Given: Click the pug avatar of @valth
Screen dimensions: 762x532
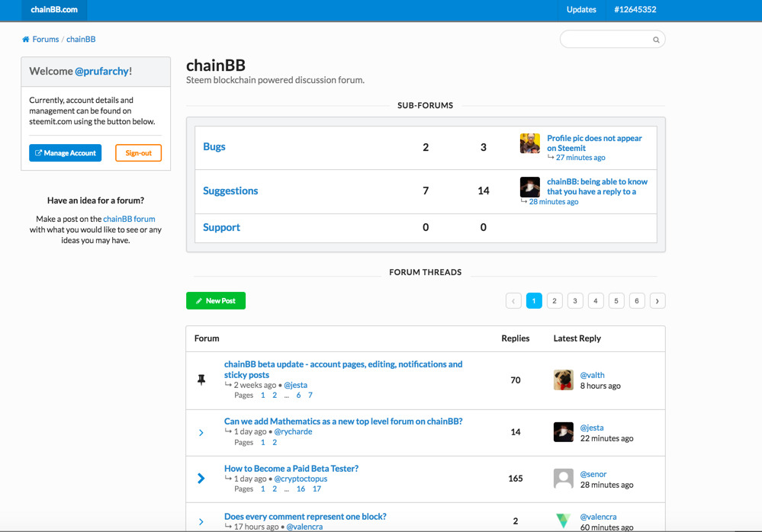Looking at the screenshot, I should (x=563, y=380).
